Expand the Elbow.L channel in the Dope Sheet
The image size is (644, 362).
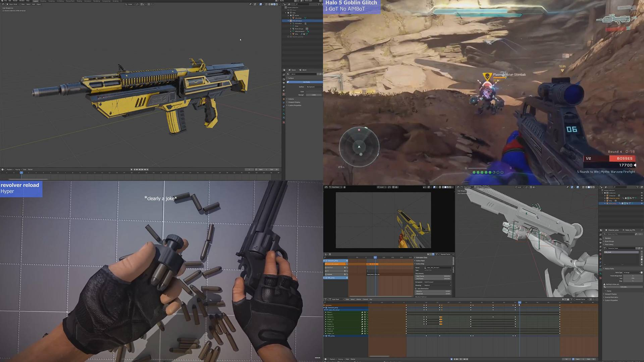point(326,312)
